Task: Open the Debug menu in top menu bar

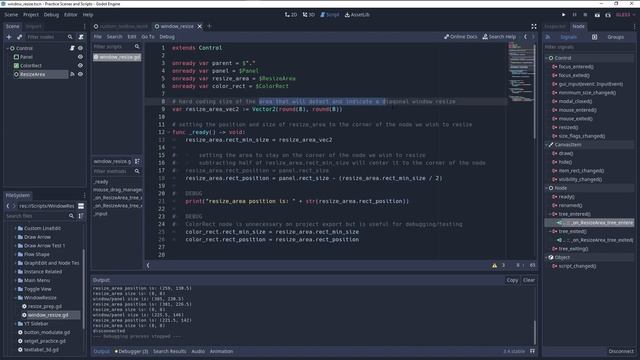Action: coord(51,15)
